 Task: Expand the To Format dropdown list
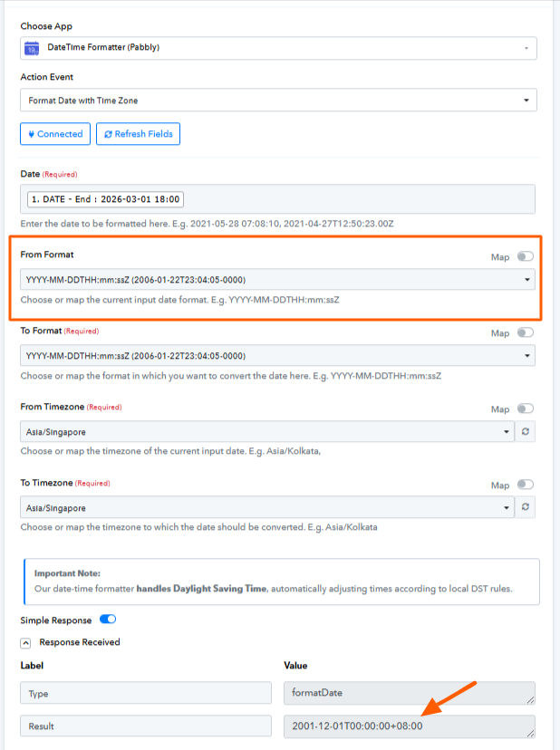[277, 356]
